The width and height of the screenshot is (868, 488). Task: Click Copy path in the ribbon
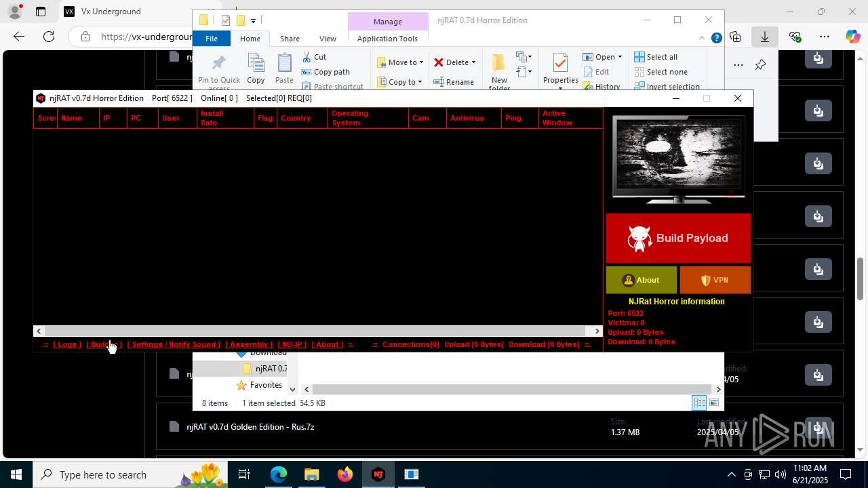[x=325, y=72]
